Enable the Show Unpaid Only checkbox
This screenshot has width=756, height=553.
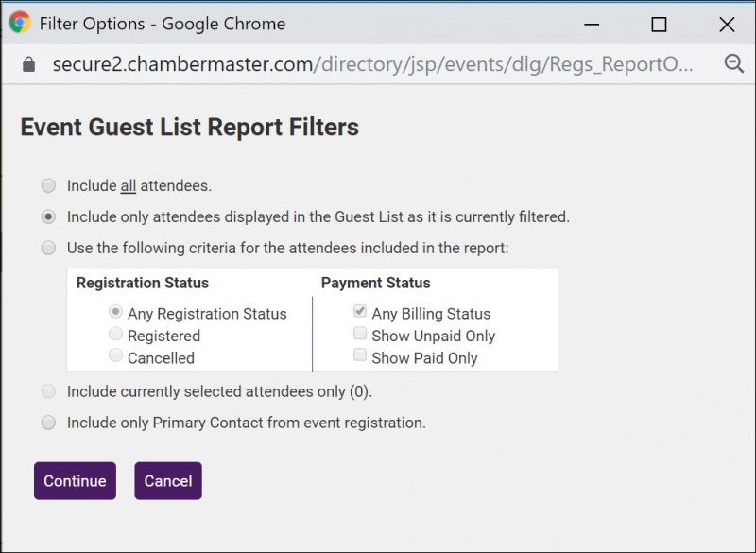pos(359,334)
